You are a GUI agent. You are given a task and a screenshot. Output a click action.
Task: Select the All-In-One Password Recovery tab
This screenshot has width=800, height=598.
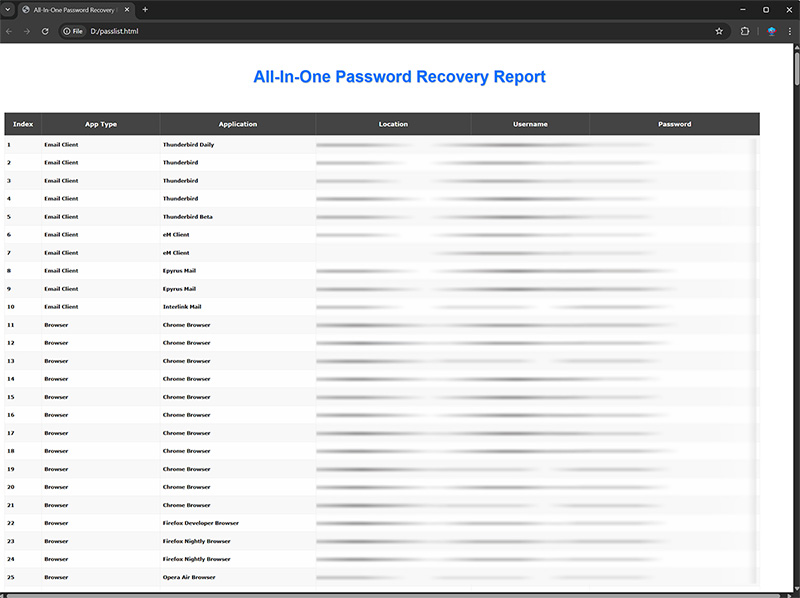tap(76, 10)
